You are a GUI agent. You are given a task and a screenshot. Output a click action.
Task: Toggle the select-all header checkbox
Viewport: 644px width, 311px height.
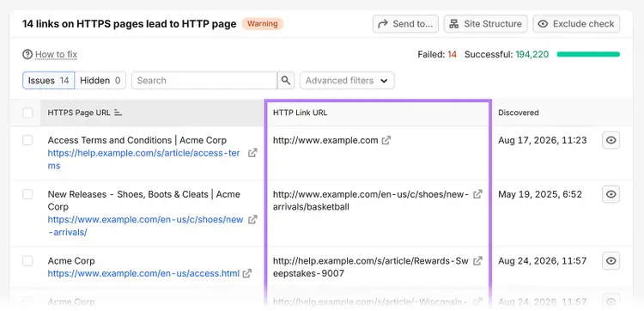click(27, 113)
